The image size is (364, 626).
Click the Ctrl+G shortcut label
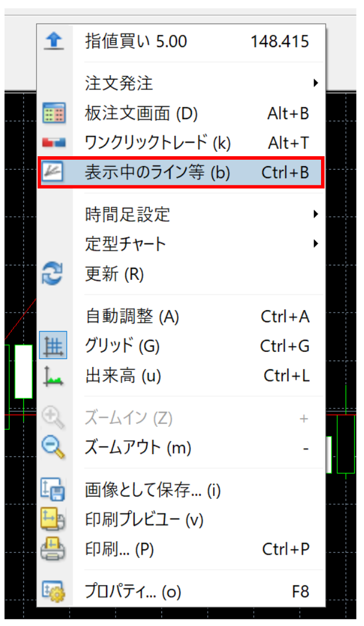(x=285, y=346)
